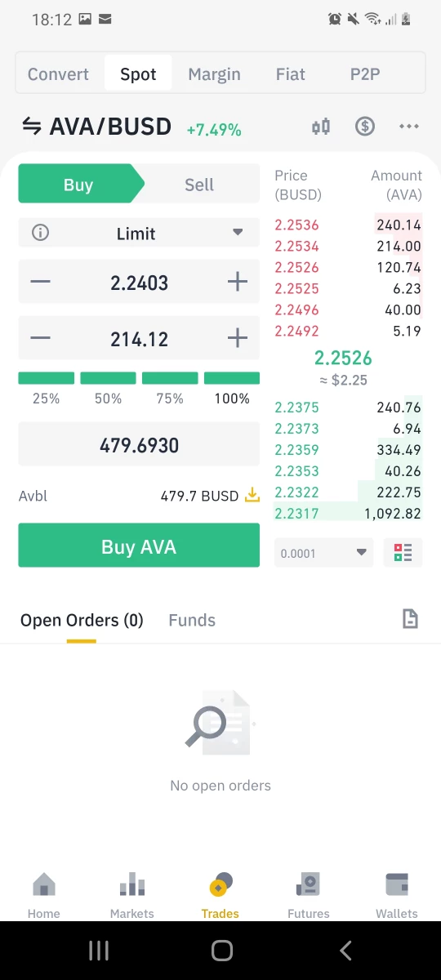Tap the swap pair arrows icon
Viewport: 441px width, 980px height.
pos(31,127)
